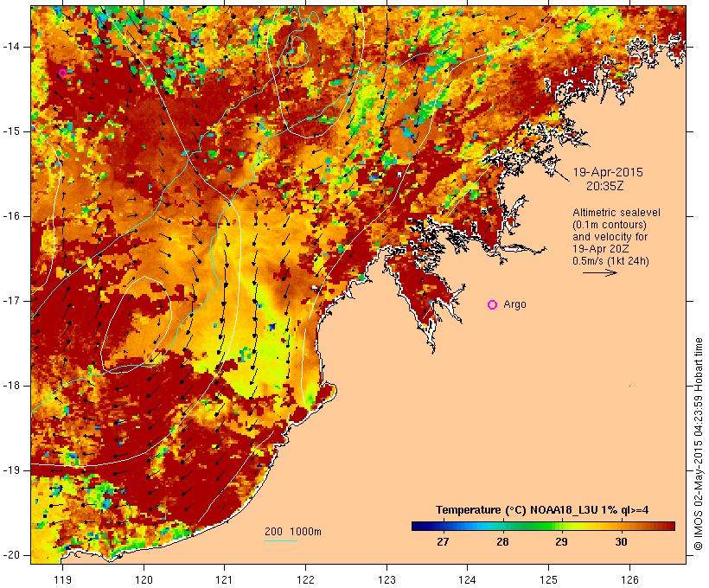Image resolution: width=709 pixels, height=588 pixels.
Task: Click the '30' colorbar tick label
Action: pos(621,542)
